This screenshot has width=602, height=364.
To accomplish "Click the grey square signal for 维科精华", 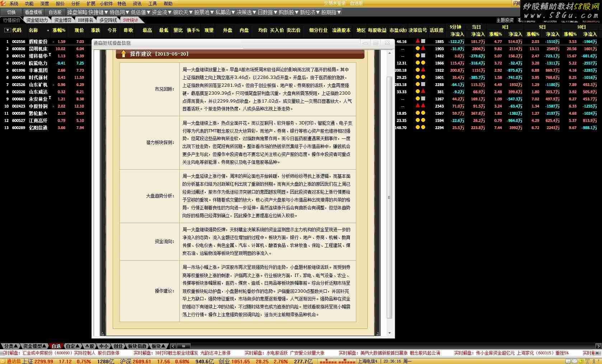I will (x=423, y=56).
